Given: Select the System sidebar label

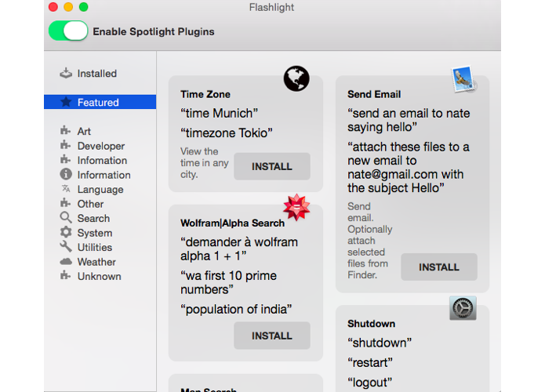Looking at the screenshot, I should point(95,233).
